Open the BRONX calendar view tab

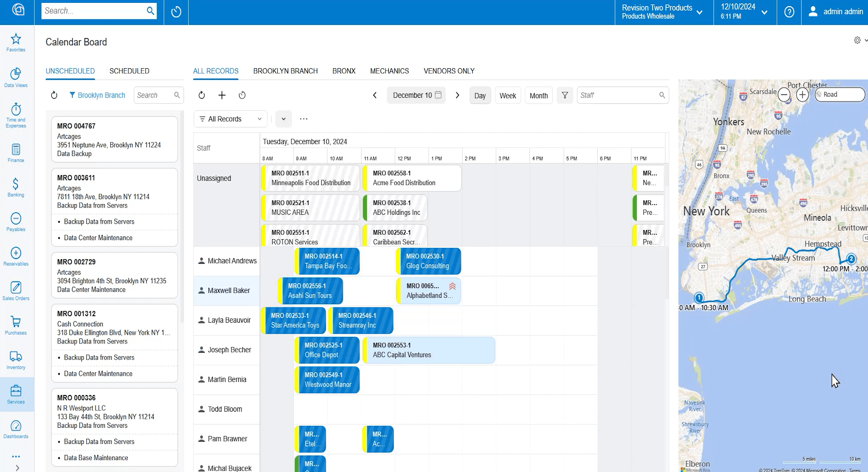coord(344,71)
